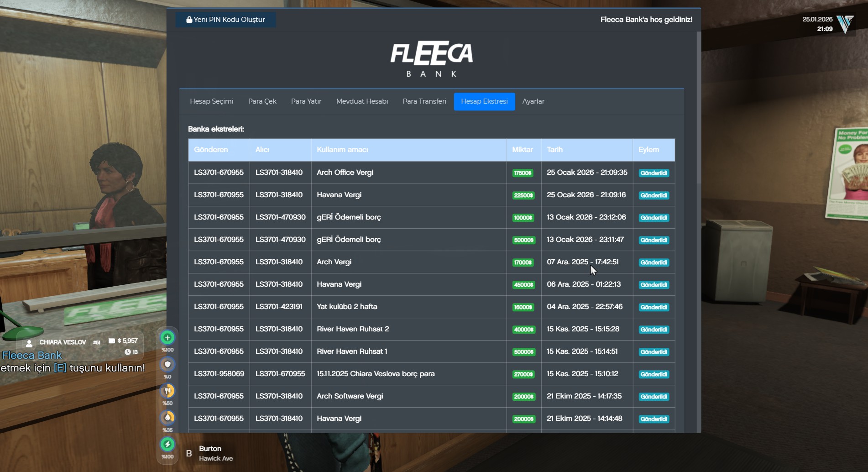The width and height of the screenshot is (868, 472).
Task: Switch to the Para Çek tab
Action: pos(262,101)
